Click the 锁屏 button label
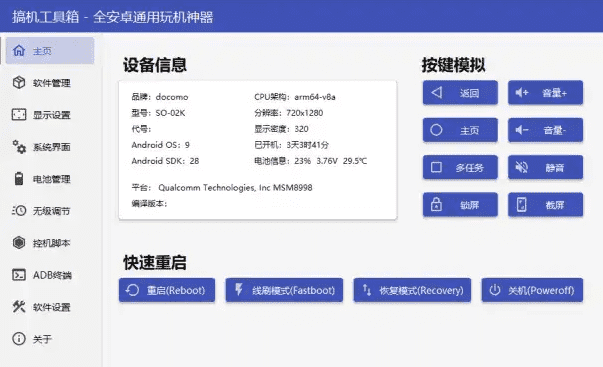Viewport: 603px width, 367px height. pos(469,205)
